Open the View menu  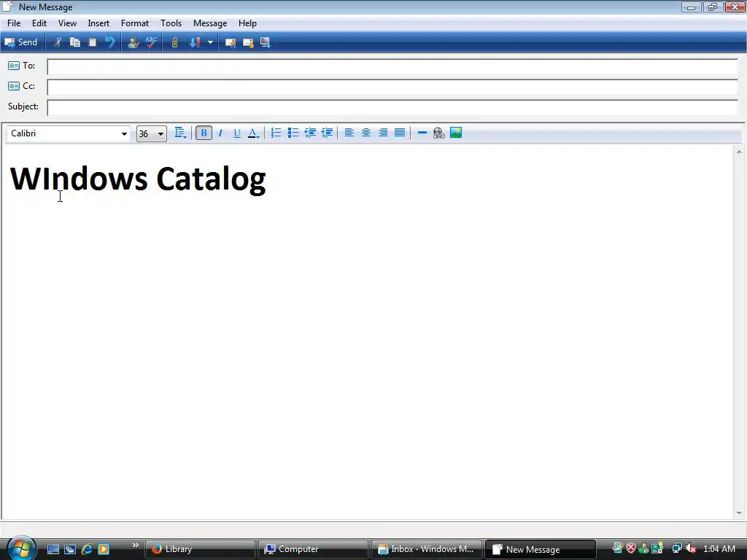[x=67, y=23]
